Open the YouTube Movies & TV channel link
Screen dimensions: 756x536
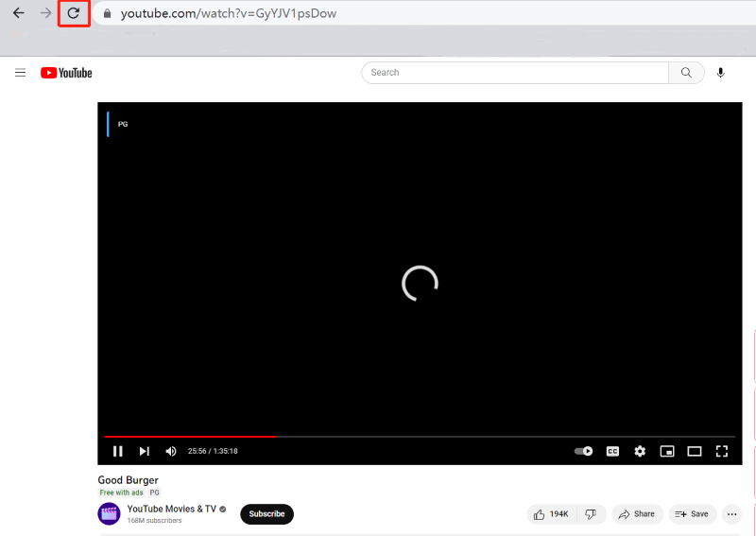point(172,509)
